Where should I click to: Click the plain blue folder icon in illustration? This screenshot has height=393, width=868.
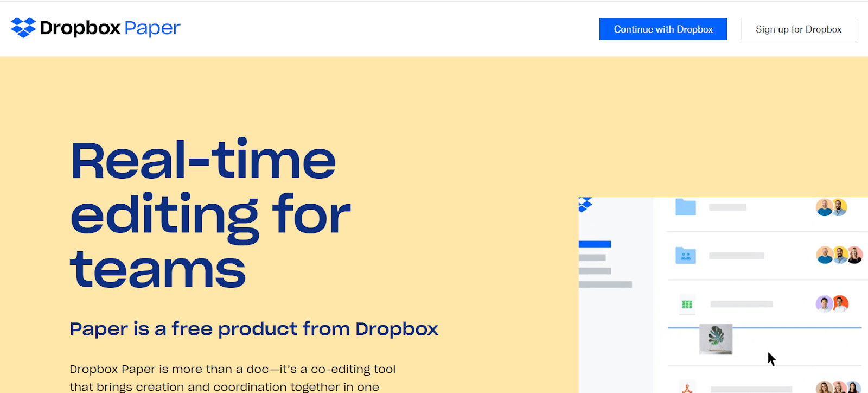coord(686,207)
